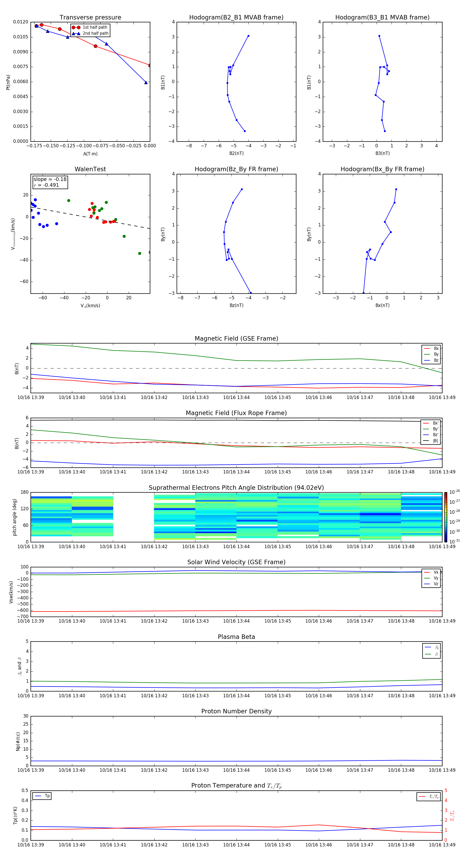The height and width of the screenshot is (868, 473).
Task: Click the 'slope = -0.18' annotation
Action: [50, 179]
